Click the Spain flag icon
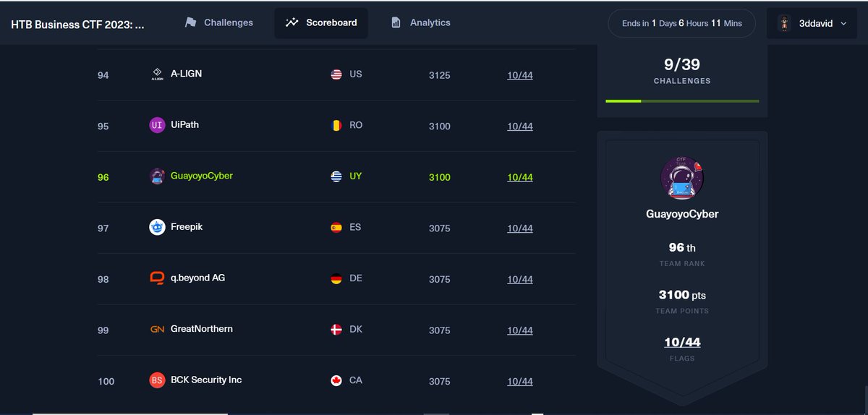 point(336,228)
